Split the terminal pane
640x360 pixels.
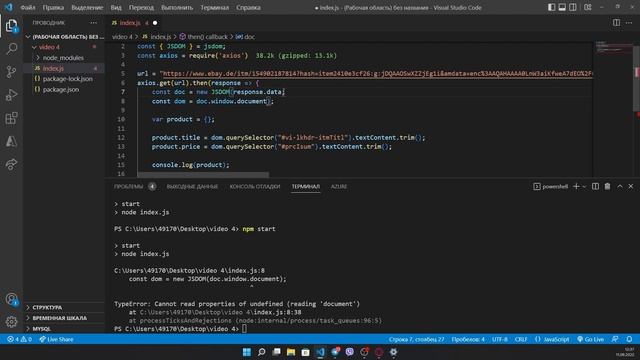pos(596,187)
